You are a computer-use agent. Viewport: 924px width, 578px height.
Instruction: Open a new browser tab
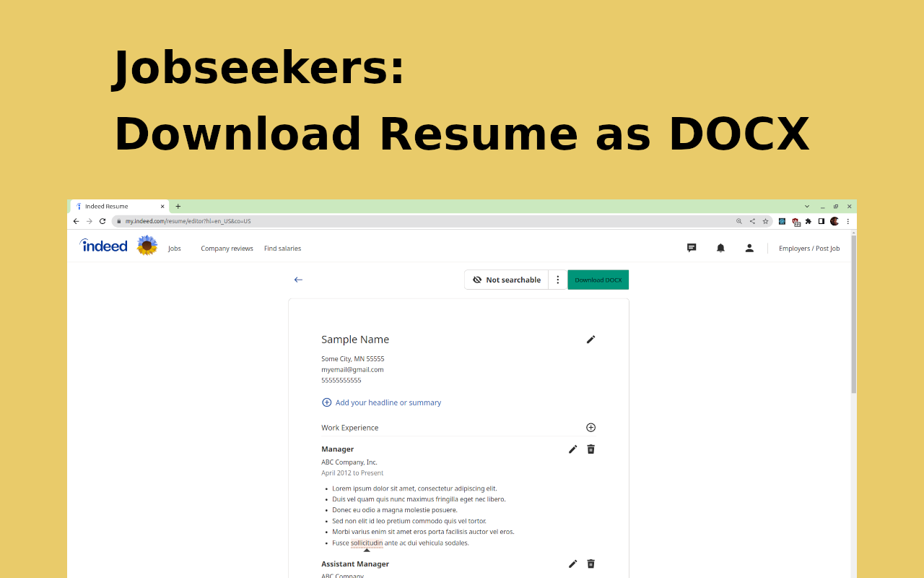178,206
